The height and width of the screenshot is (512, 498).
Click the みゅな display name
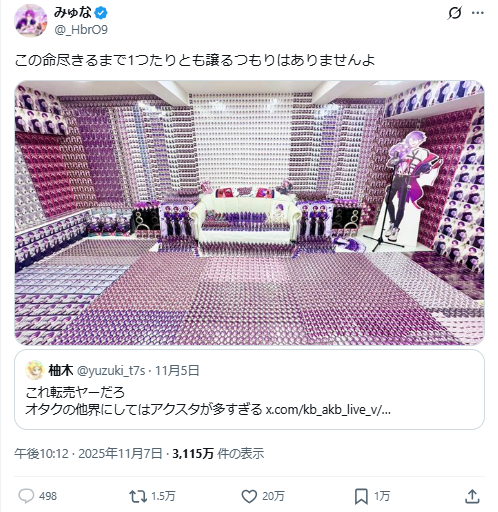click(73, 13)
